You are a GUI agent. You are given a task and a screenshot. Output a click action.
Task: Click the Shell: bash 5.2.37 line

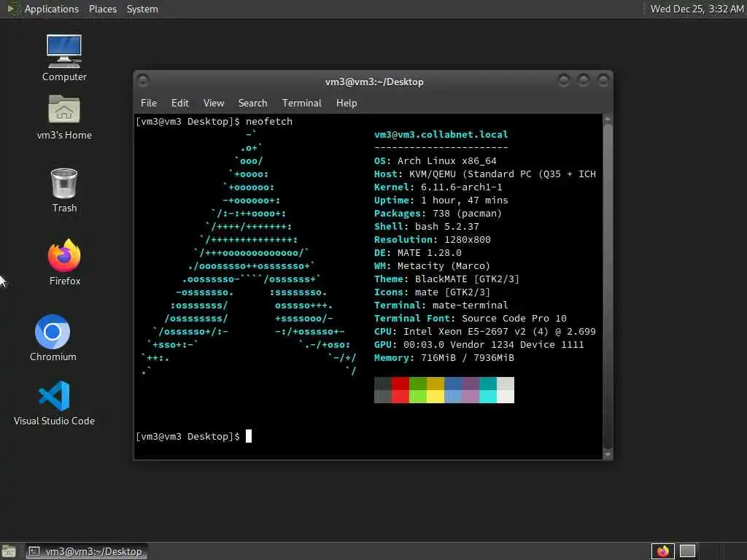coord(426,227)
